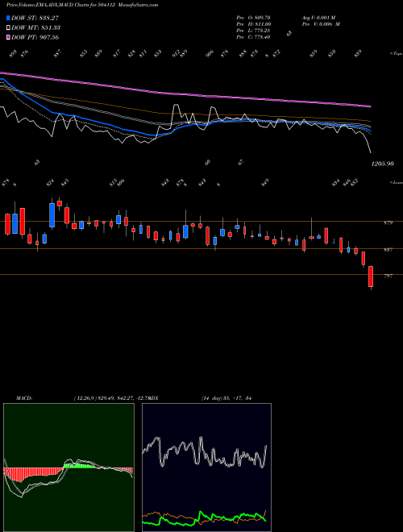Click inside the dark blue ADX chart panel

(206, 468)
